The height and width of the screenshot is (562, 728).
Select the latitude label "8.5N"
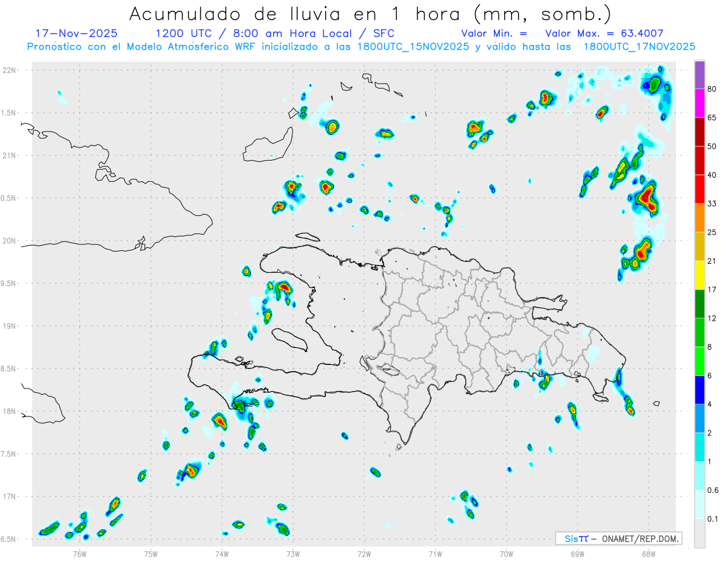click(8, 369)
